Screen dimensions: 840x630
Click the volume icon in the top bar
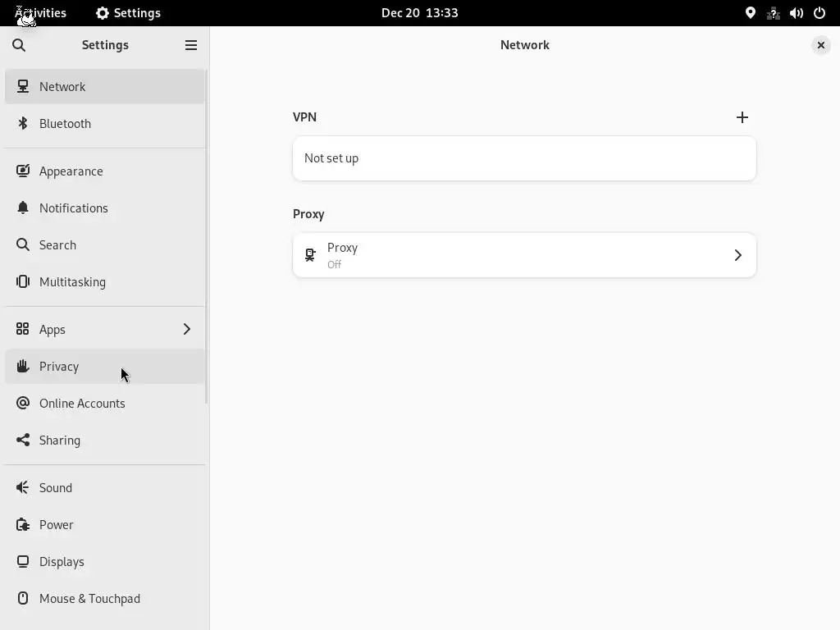[796, 13]
